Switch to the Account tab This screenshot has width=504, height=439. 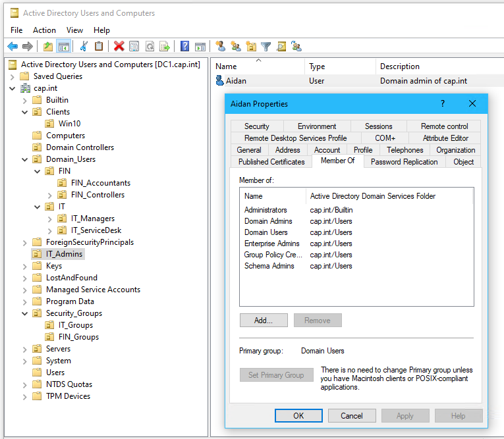(327, 150)
